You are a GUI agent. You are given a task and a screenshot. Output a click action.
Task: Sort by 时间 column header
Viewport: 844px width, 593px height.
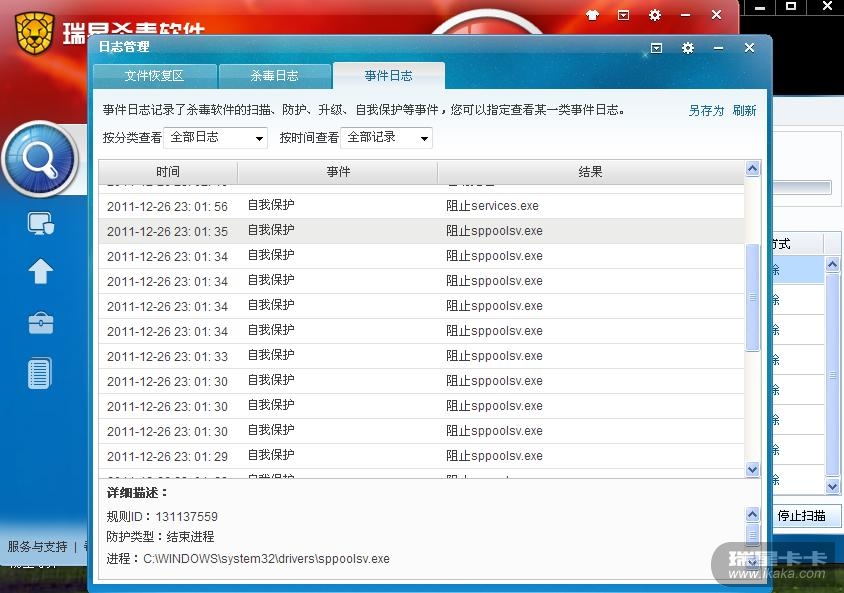coord(168,172)
